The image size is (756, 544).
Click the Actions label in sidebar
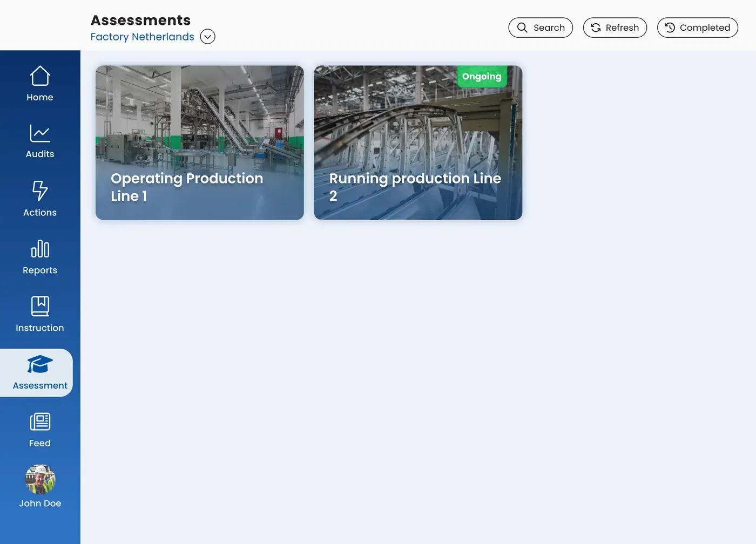coord(40,213)
